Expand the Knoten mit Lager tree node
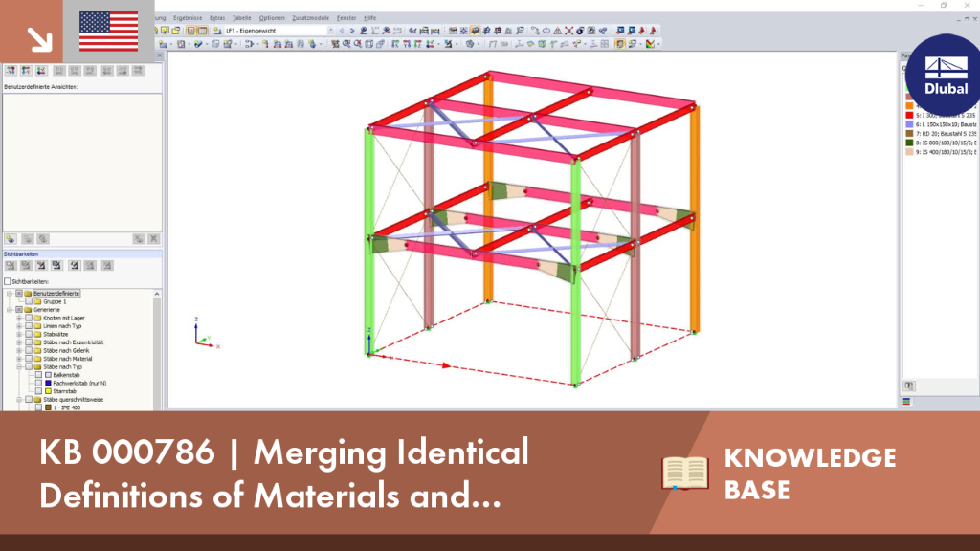The image size is (980, 551). click(19, 318)
